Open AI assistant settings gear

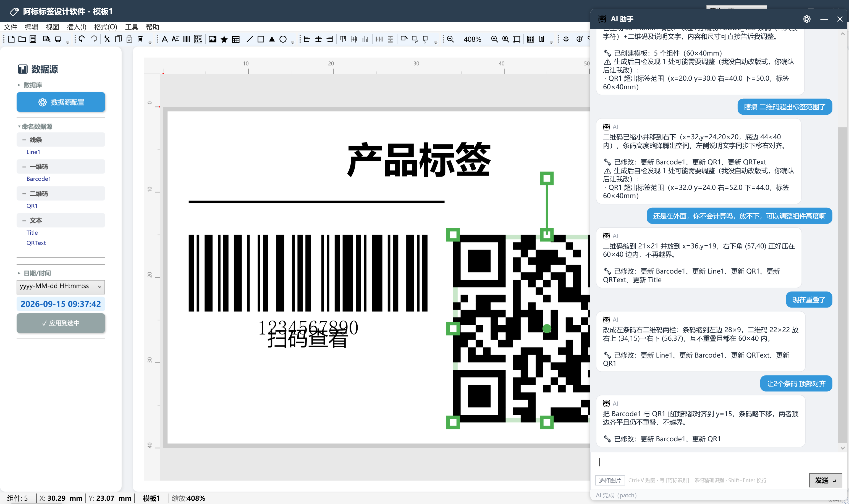point(806,19)
